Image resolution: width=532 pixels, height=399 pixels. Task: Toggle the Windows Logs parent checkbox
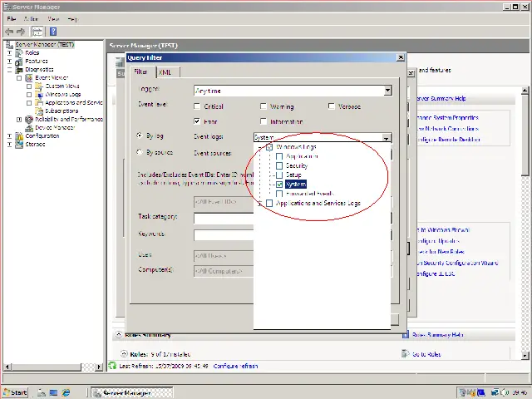(269, 147)
